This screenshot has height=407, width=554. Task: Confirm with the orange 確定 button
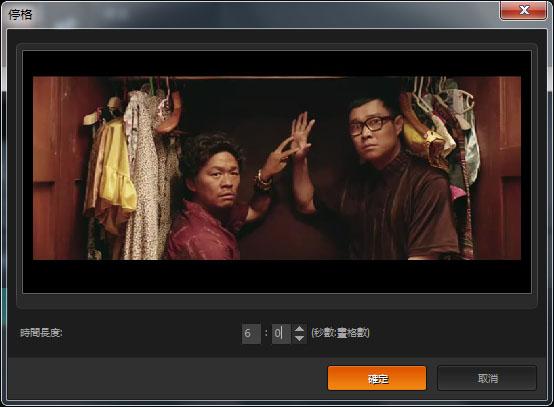point(377,378)
